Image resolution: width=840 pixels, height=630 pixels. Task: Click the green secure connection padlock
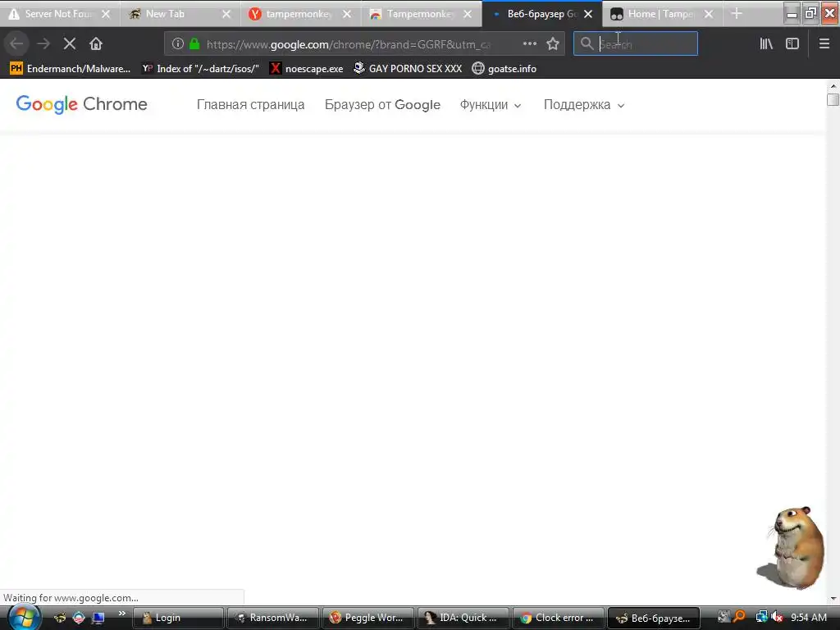[194, 44]
